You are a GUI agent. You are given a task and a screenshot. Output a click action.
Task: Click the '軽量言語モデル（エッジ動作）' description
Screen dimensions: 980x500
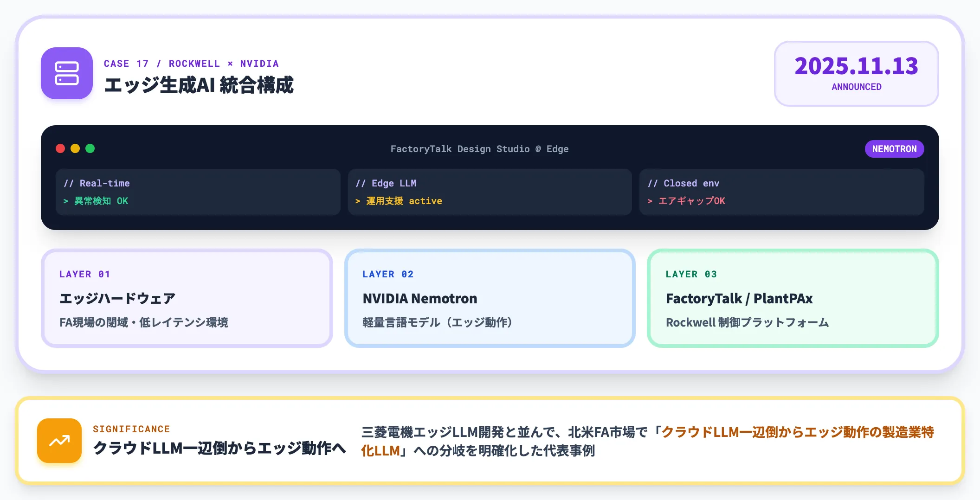pos(437,322)
